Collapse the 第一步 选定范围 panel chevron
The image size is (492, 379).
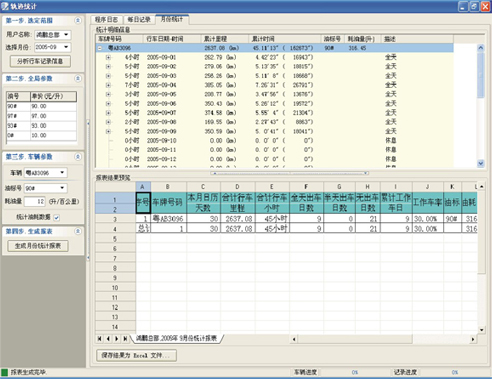[x=78, y=21]
